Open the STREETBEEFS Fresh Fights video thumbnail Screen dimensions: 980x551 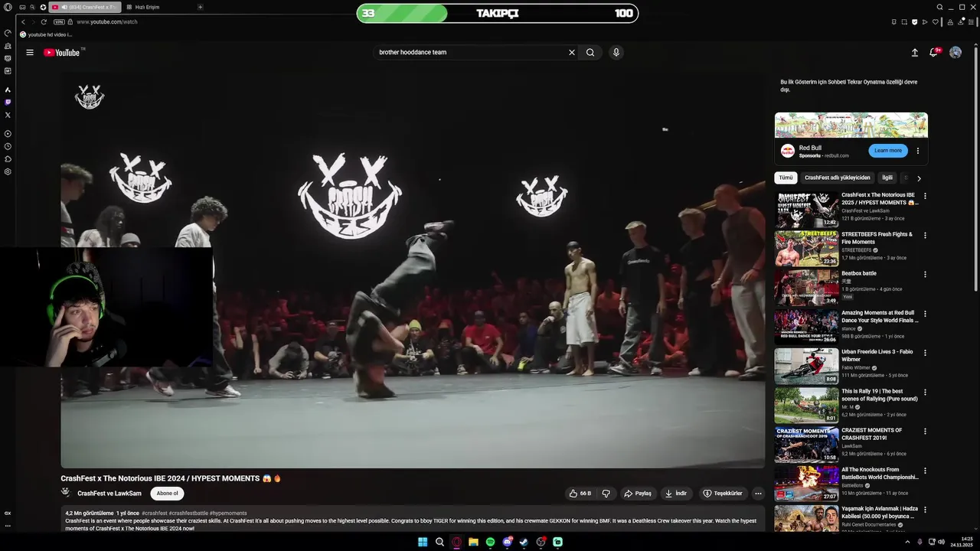tap(806, 248)
